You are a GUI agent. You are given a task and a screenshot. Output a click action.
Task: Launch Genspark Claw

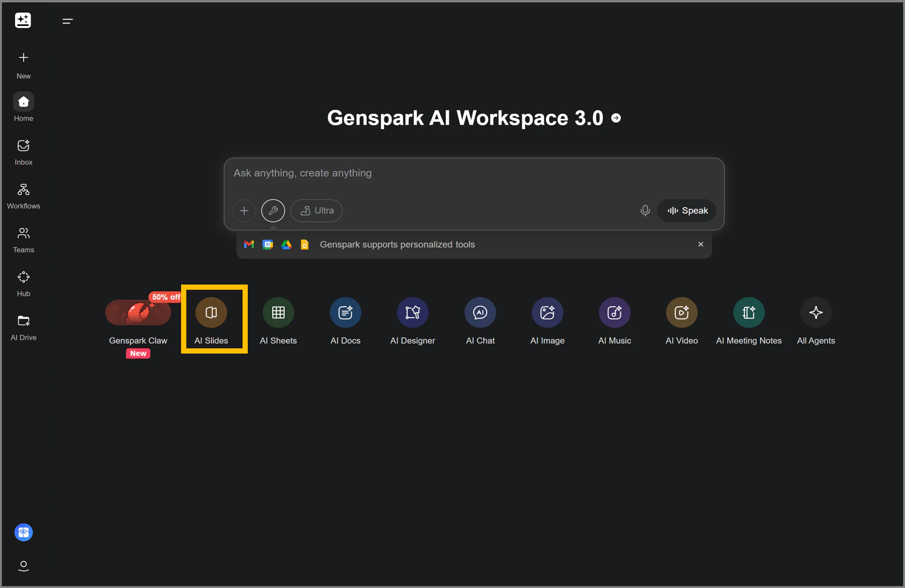coord(138,322)
